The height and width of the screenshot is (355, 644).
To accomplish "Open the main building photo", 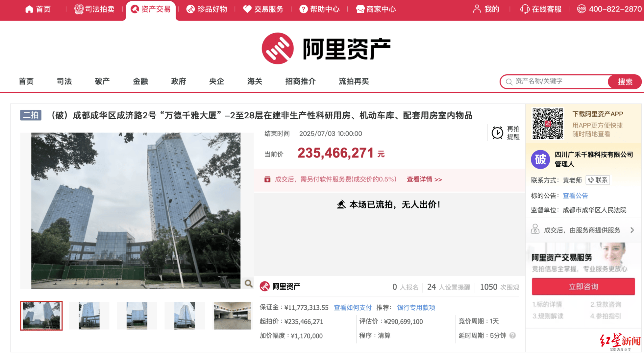I will (136, 211).
